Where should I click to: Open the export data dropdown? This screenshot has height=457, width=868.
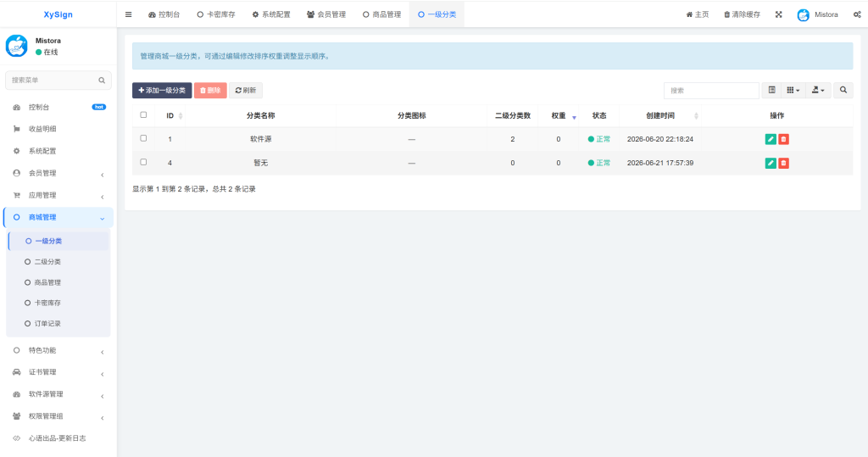coord(818,90)
